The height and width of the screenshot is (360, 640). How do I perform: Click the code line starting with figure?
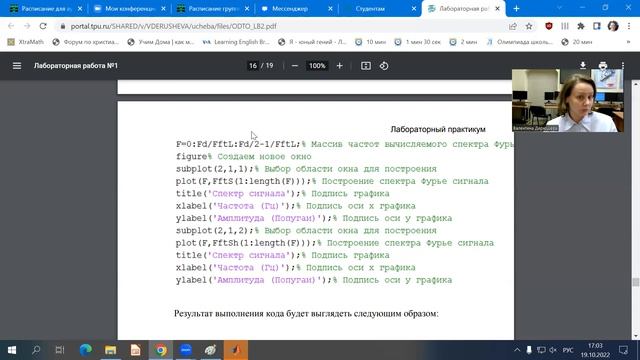pyautogui.click(x=244, y=157)
